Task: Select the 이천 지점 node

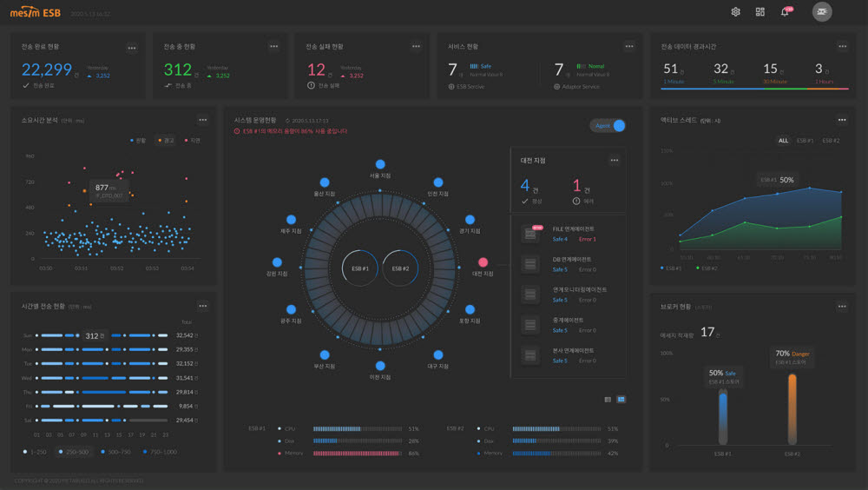Action: (x=380, y=366)
